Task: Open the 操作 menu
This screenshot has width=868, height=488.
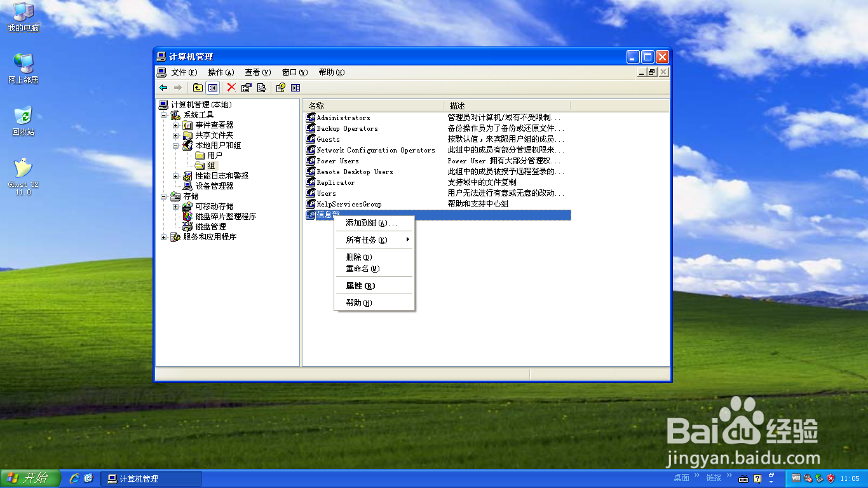Action: pyautogui.click(x=221, y=72)
